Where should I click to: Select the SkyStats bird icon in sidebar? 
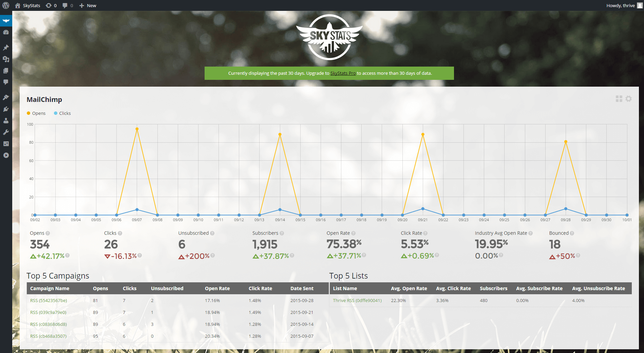point(6,21)
